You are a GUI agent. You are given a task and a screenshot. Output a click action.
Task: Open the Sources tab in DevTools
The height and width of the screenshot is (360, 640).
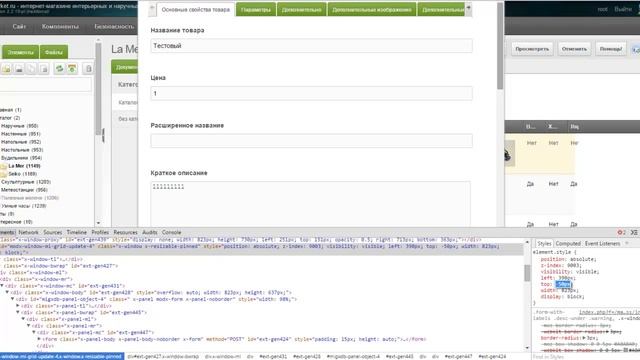click(x=53, y=232)
